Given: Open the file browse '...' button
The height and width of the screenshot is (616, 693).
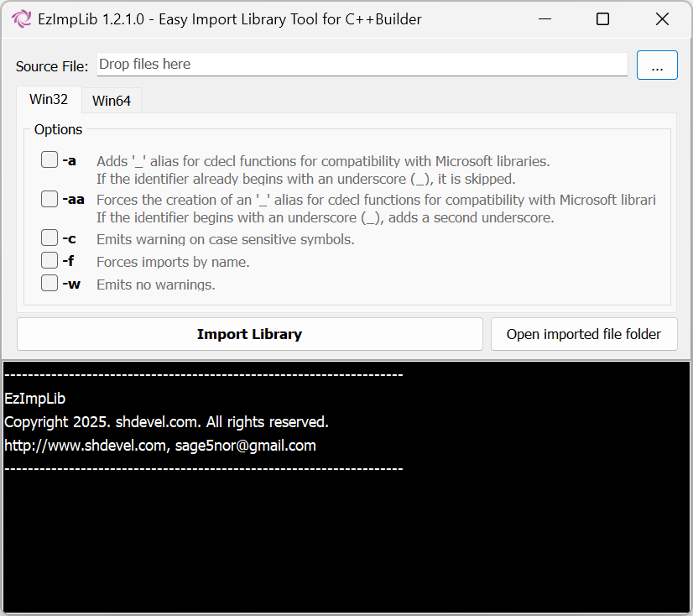Looking at the screenshot, I should click(657, 65).
